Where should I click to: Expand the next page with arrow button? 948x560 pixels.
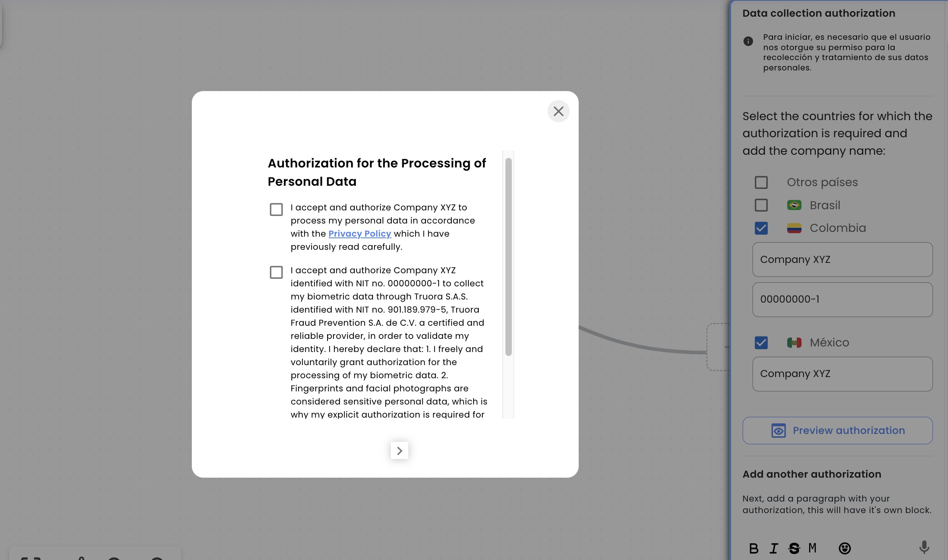pos(399,450)
